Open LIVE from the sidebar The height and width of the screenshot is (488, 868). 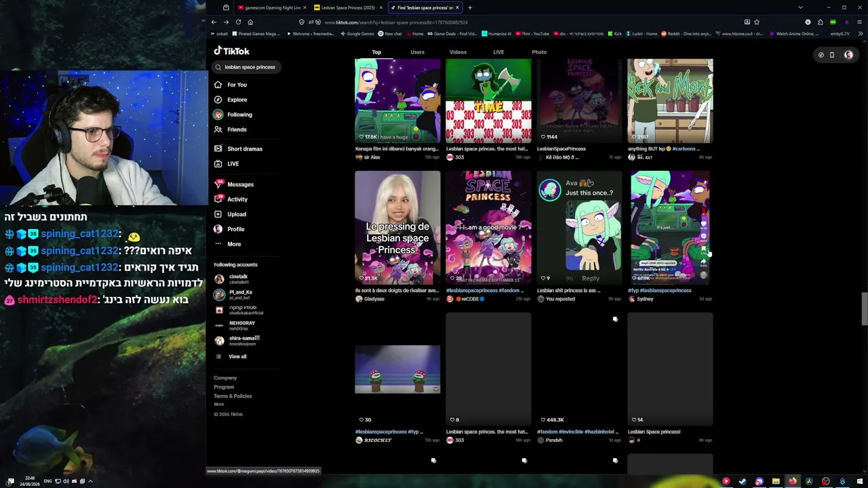226,163
